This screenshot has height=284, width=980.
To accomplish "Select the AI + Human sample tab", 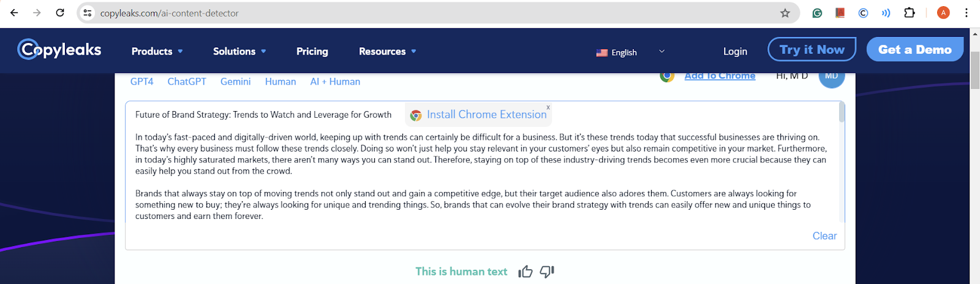I will point(335,82).
